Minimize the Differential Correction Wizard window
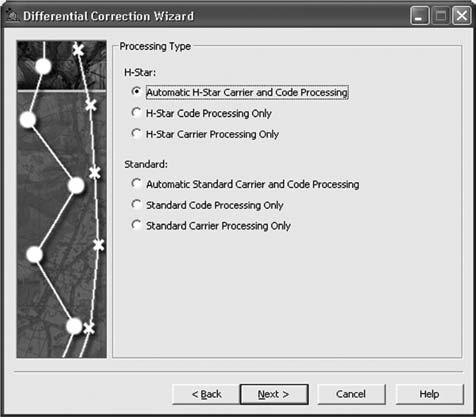The image size is (476, 417). (x=419, y=16)
